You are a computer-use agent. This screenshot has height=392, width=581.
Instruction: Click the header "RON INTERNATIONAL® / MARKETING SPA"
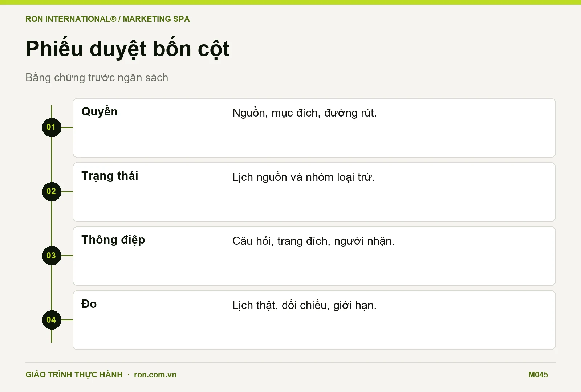[x=107, y=19]
